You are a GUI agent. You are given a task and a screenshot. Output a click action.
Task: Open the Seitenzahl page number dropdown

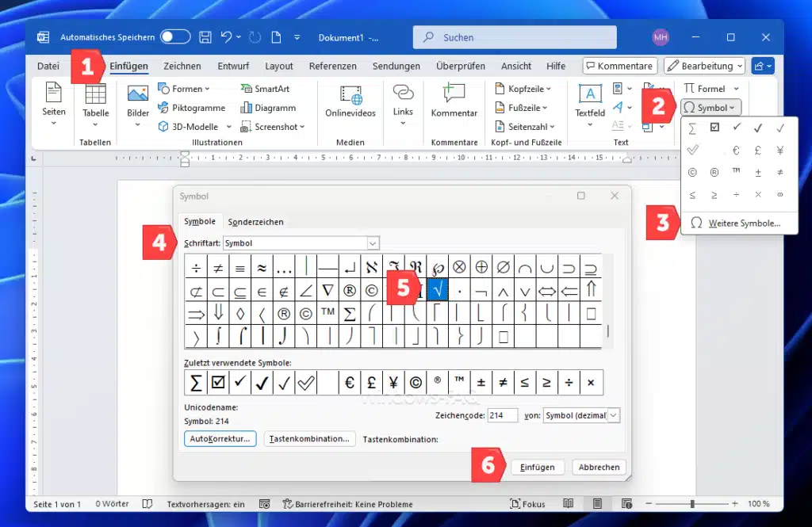pyautogui.click(x=525, y=126)
